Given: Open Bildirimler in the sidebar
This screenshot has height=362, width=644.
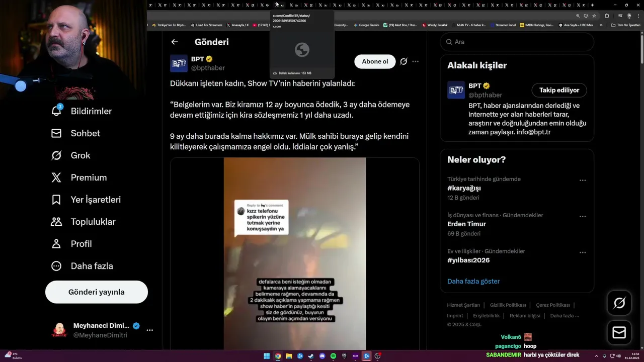Looking at the screenshot, I should tap(82, 111).
